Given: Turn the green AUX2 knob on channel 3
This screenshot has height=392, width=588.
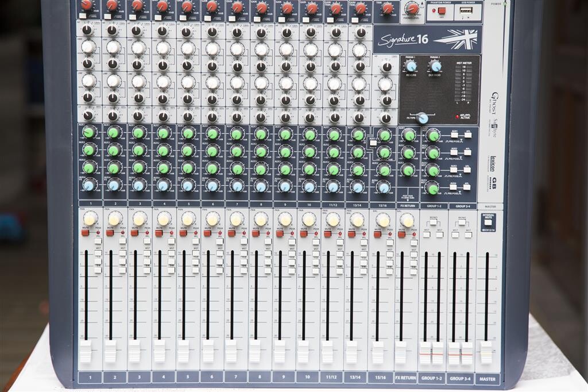Looking at the screenshot, I should [138, 150].
